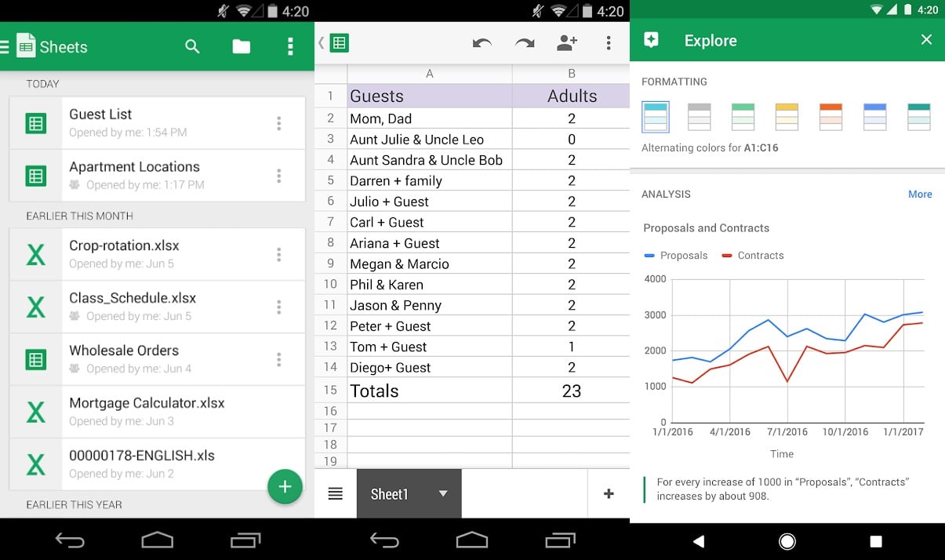The height and width of the screenshot is (560, 945).
Task: Tap the Guest List spreadsheet file icon
Action: click(36, 123)
